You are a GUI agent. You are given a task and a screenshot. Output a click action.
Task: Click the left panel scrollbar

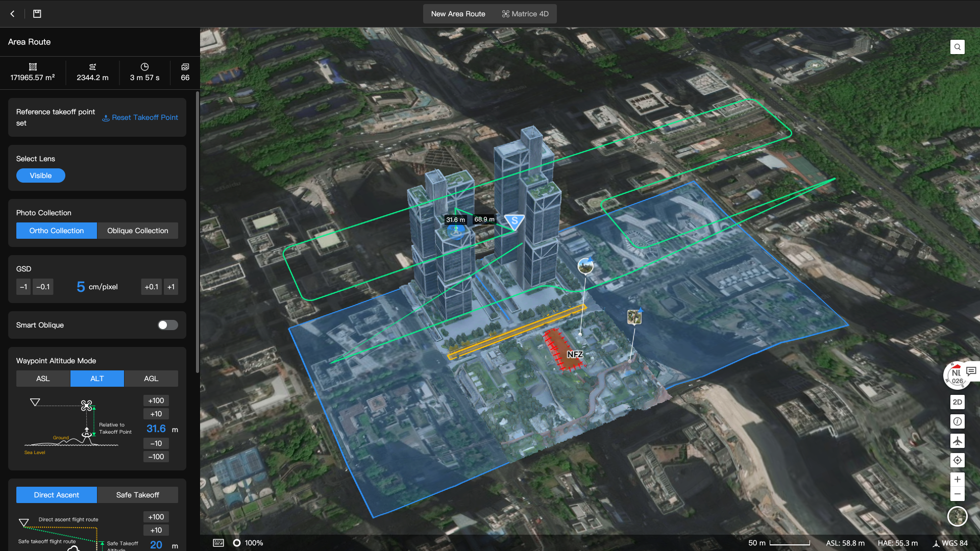click(198, 232)
